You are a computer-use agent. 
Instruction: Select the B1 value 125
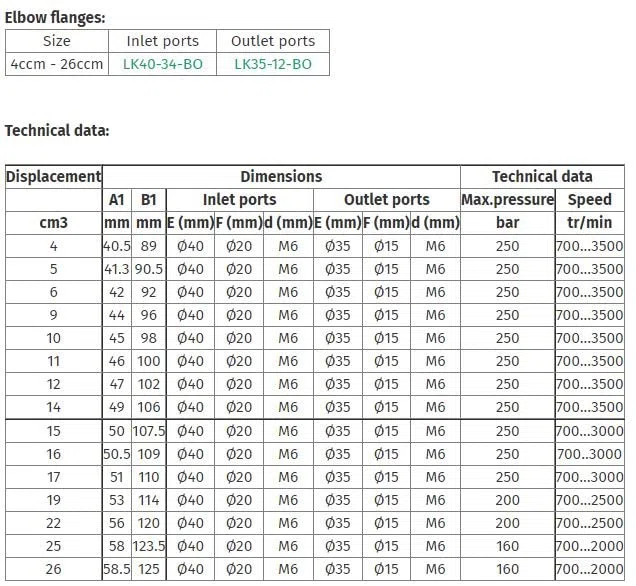(x=148, y=569)
